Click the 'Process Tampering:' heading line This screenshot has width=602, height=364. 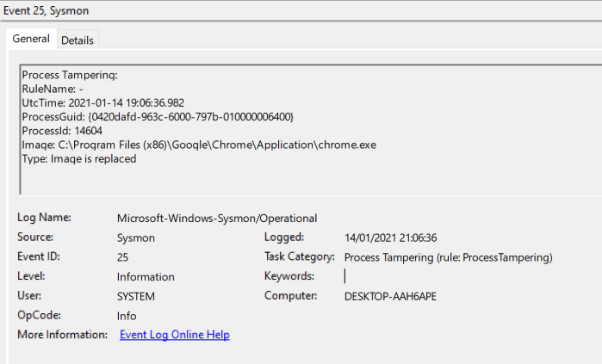(x=62, y=75)
